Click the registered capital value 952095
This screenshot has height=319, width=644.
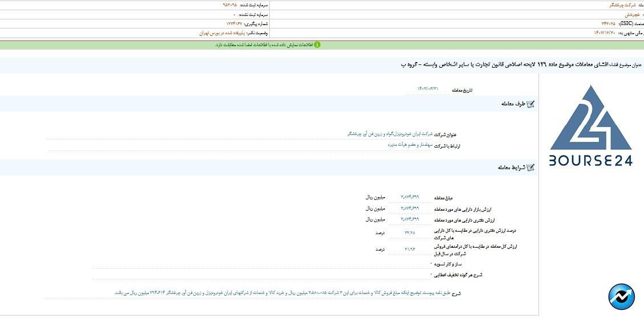229,5
